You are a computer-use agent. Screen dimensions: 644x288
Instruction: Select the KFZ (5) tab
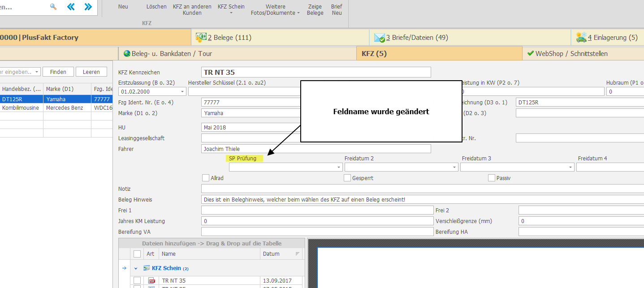click(x=439, y=54)
